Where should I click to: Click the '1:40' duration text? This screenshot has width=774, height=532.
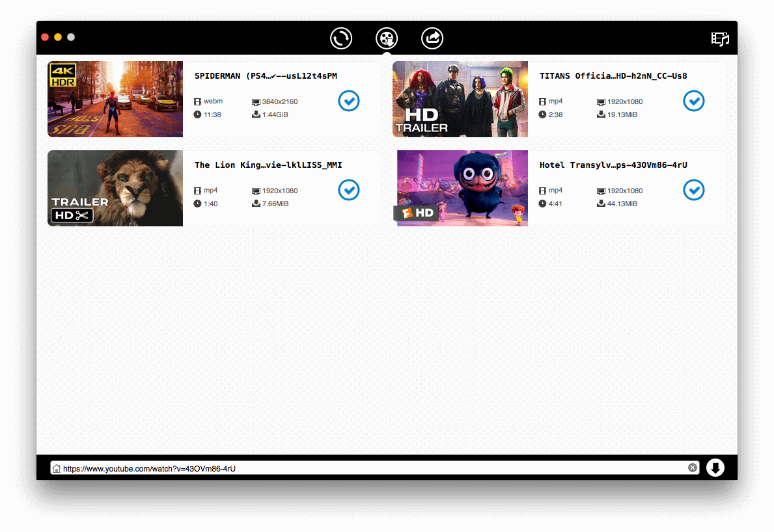211,204
